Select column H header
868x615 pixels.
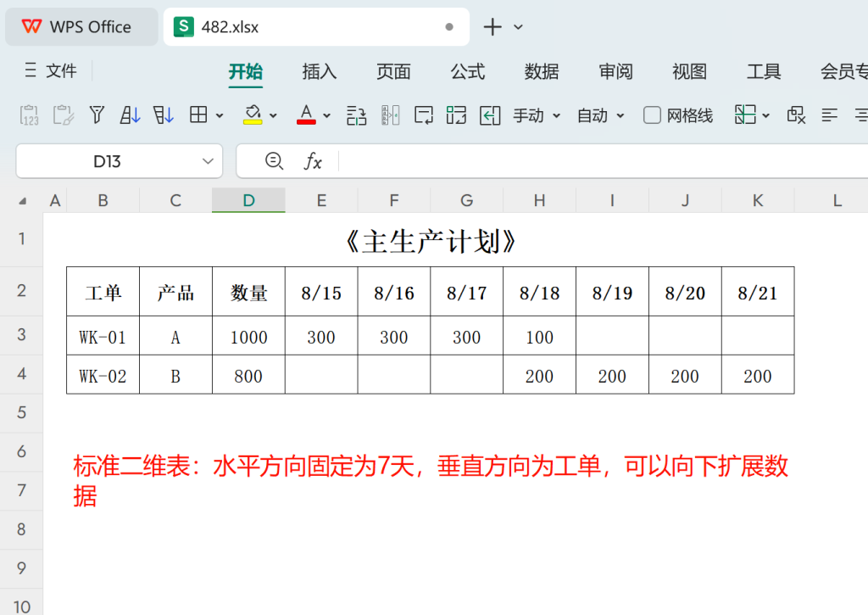pyautogui.click(x=539, y=200)
